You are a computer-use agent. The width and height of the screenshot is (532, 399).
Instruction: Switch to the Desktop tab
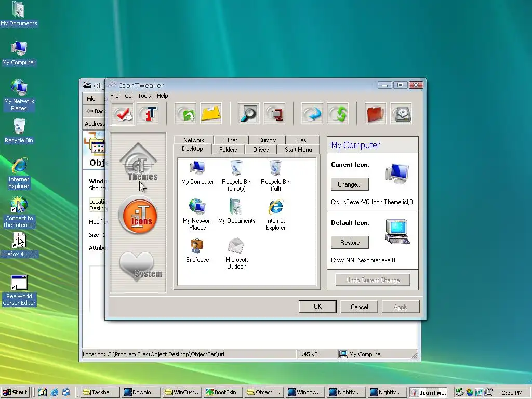pos(192,149)
